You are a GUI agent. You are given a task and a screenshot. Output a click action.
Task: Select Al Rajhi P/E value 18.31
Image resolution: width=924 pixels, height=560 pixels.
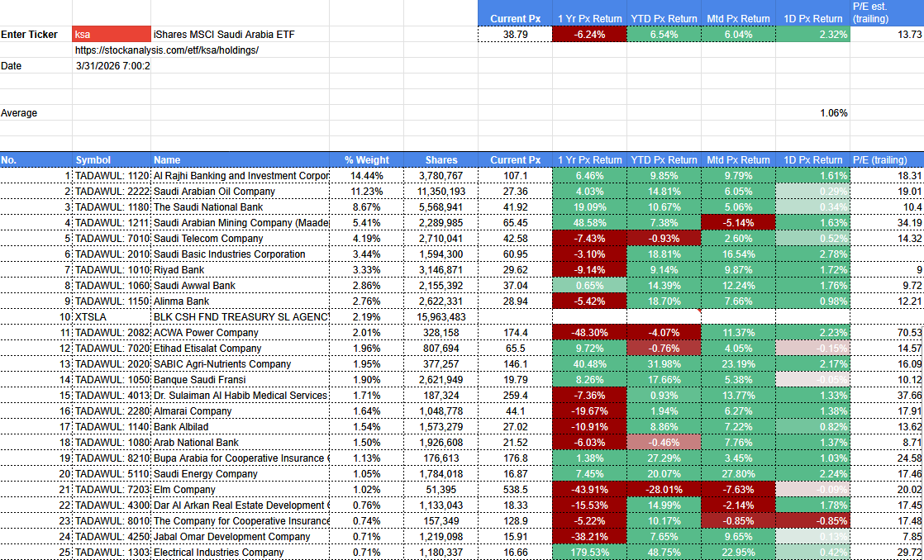(x=887, y=175)
